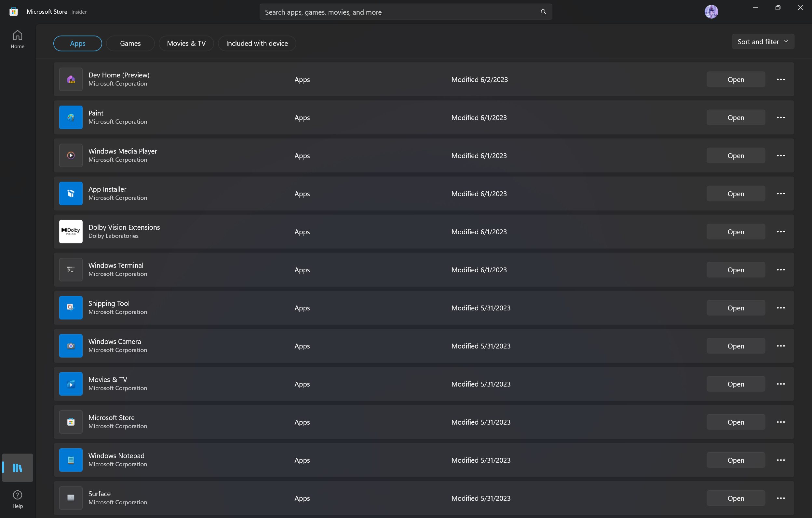812x518 pixels.
Task: Open the Dolby Vision Extensions icon
Action: pos(71,231)
